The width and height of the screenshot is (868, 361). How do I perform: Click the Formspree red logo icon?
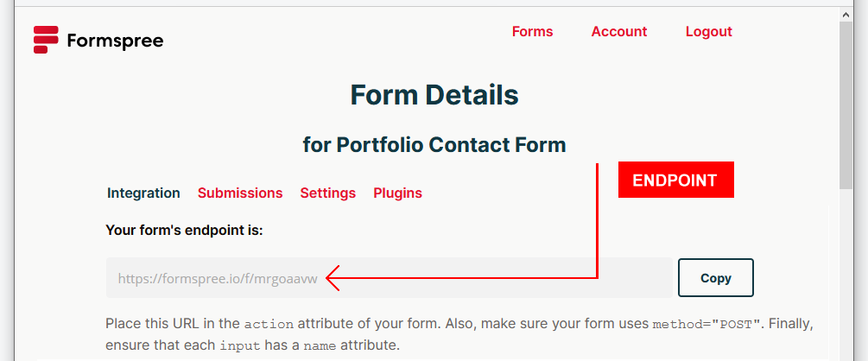[x=46, y=40]
